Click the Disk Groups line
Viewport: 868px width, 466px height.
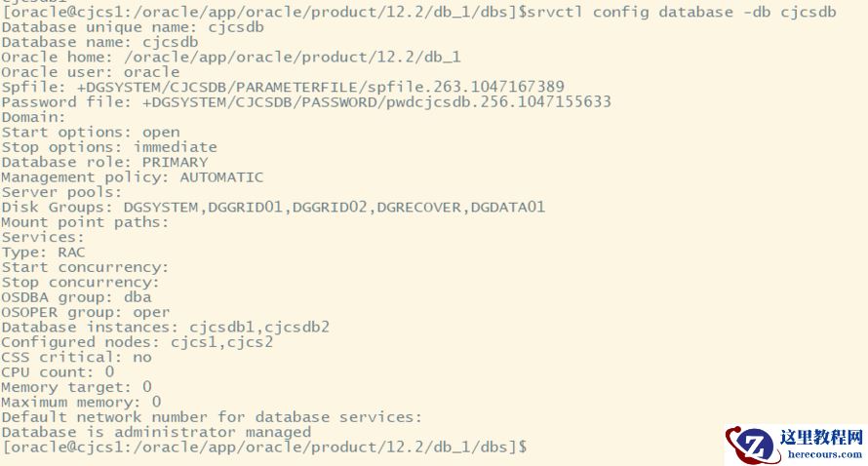273,207
